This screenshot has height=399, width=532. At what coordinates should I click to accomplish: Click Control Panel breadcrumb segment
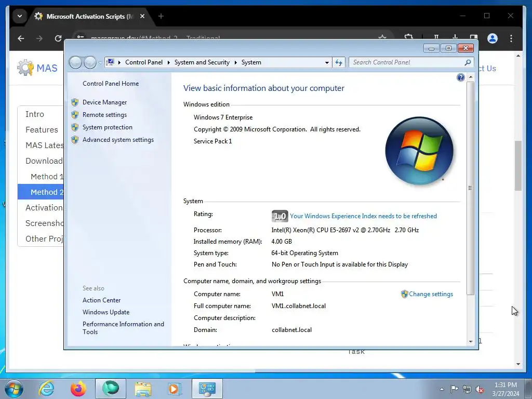pyautogui.click(x=144, y=62)
